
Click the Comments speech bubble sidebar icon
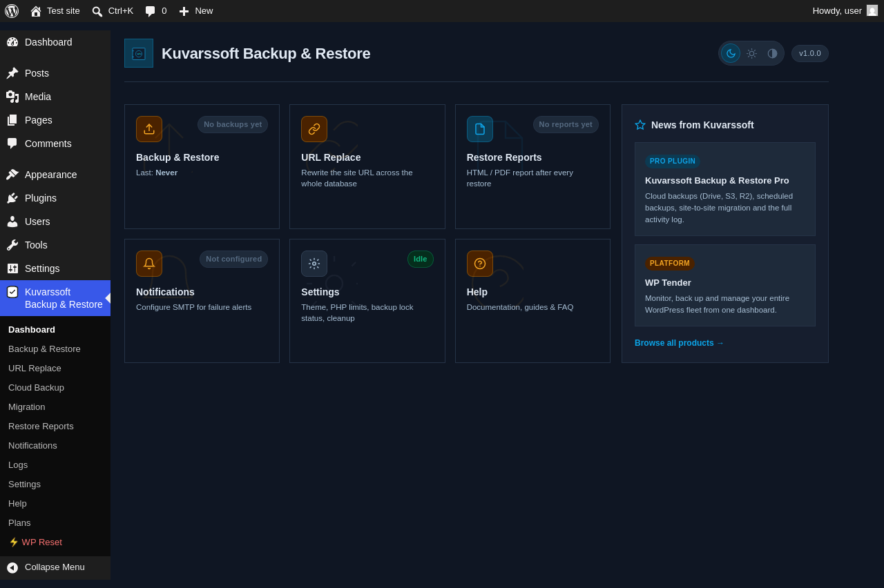point(12,144)
